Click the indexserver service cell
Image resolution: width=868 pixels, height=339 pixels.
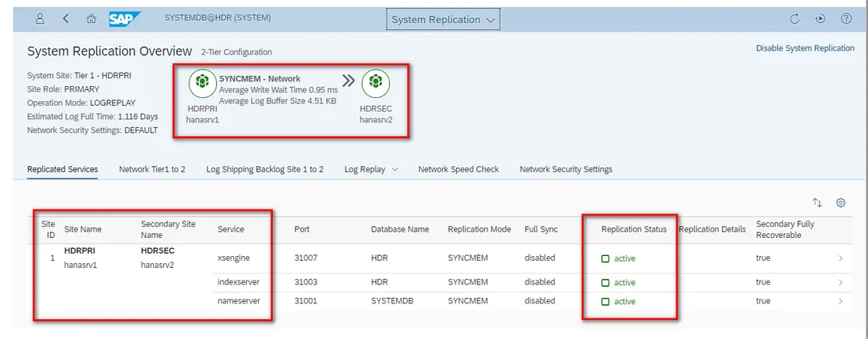click(238, 283)
